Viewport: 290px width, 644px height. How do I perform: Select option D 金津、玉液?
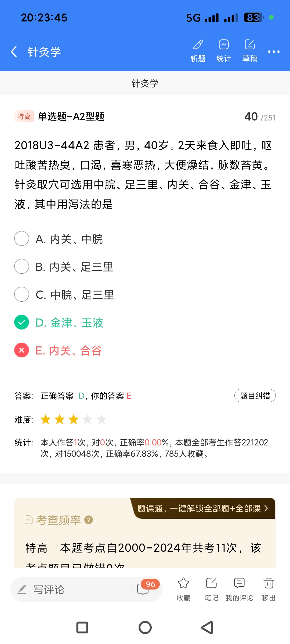coord(22,322)
